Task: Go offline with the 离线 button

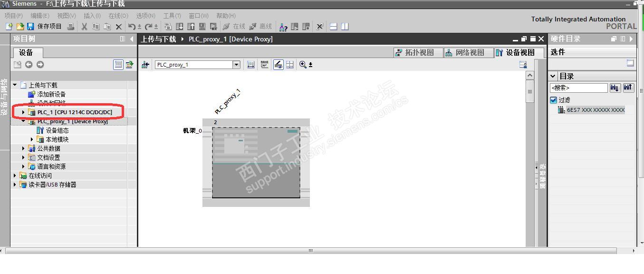Action: click(261, 27)
